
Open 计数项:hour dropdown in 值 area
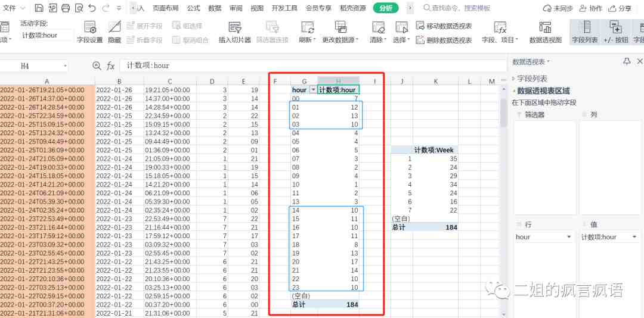click(634, 237)
